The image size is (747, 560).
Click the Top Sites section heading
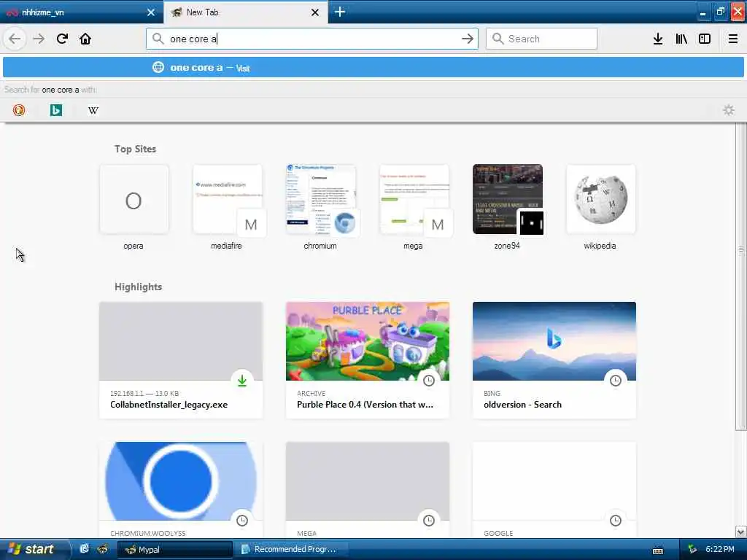coord(135,149)
